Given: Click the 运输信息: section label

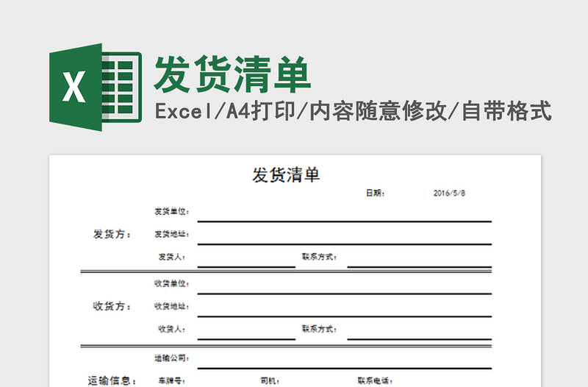Looking at the screenshot, I should [112, 380].
